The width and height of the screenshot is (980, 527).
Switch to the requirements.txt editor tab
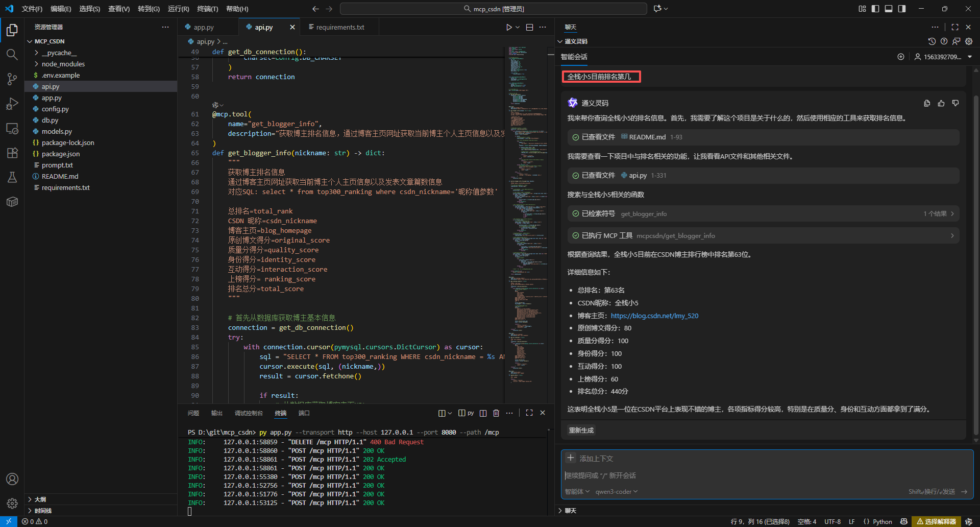coord(340,27)
